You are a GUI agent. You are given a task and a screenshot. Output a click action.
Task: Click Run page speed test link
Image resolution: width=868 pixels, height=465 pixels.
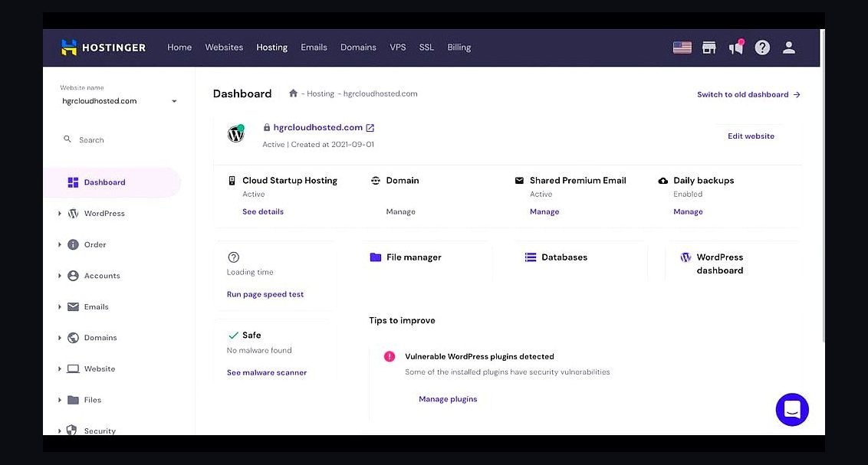pyautogui.click(x=265, y=294)
